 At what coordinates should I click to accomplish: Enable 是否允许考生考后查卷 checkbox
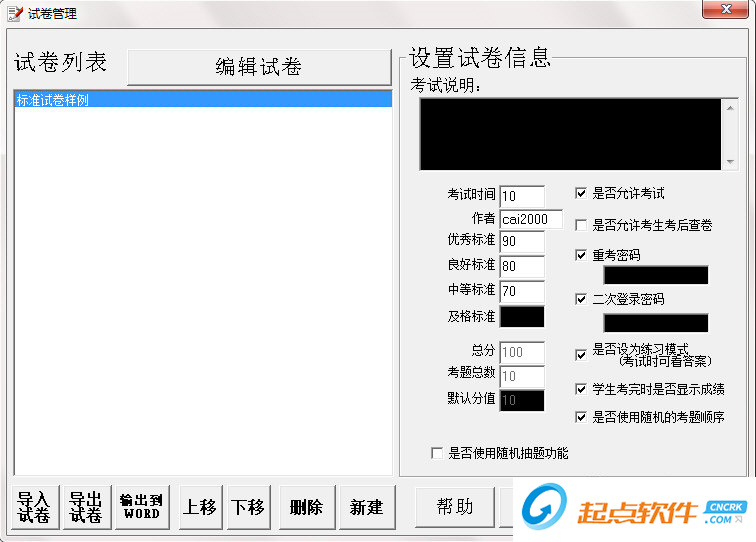581,225
